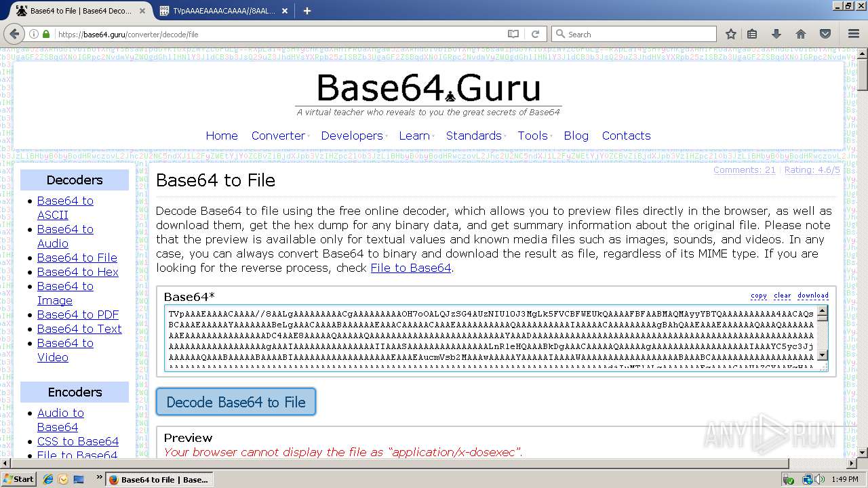Open CSS to Base64 encoder link

pos(78,441)
